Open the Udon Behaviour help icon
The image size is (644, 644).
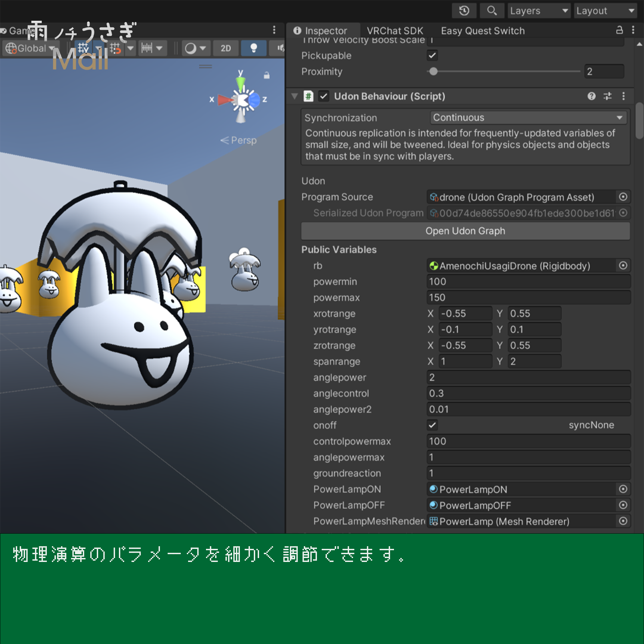(x=591, y=96)
